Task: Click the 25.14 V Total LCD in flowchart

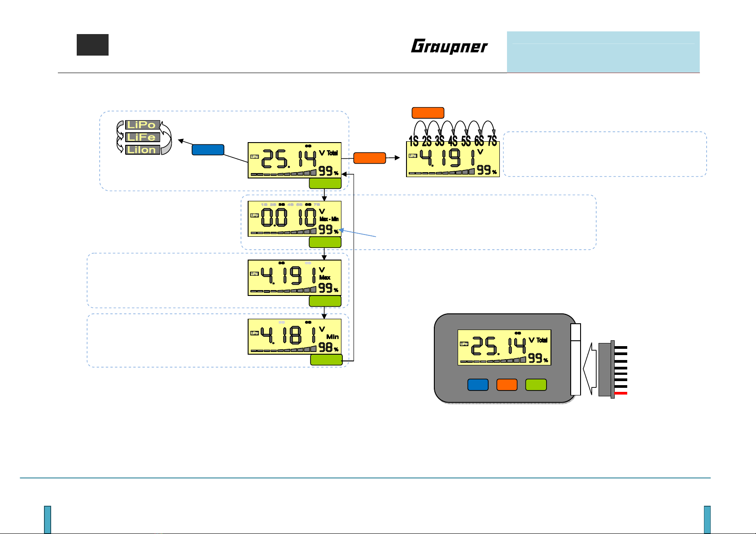Action: click(x=294, y=161)
